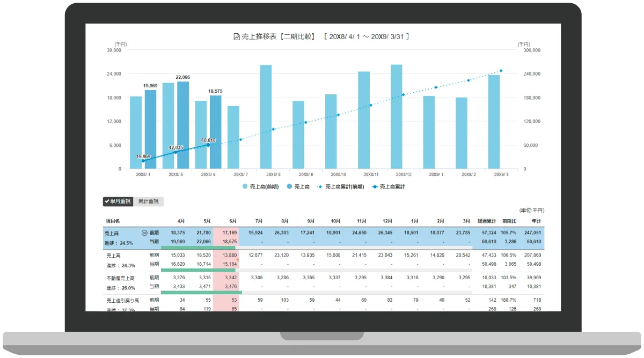The height and width of the screenshot is (358, 644).
Task: Click the 進捗：24.5% progress text
Action: 120,243
